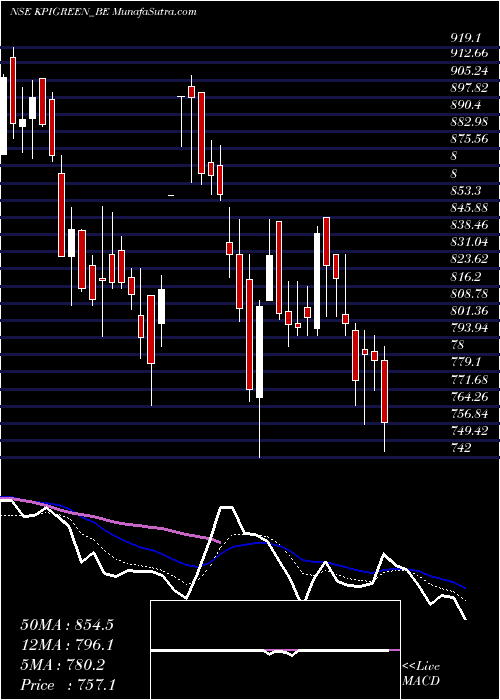
Task: Click the 793.94 price axis label
Action: coord(469,327)
